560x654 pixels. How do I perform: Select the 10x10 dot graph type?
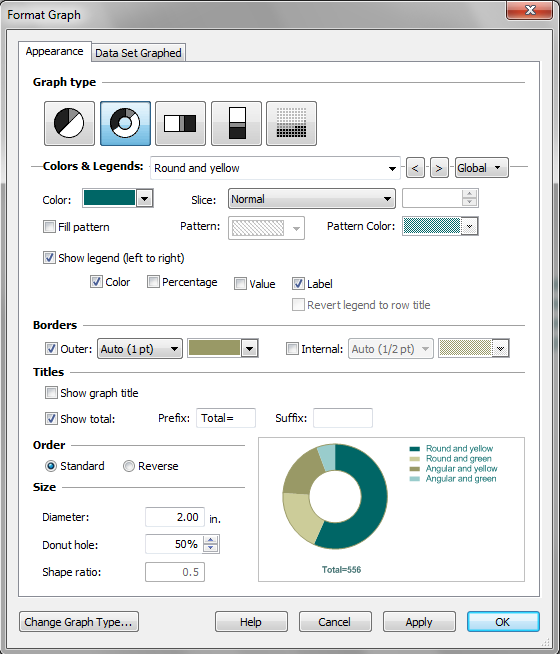pyautogui.click(x=291, y=123)
